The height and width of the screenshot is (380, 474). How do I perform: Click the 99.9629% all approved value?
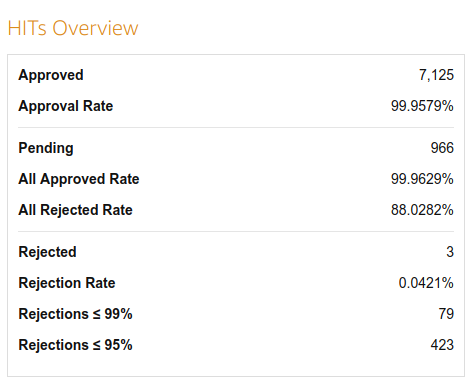pos(422,179)
